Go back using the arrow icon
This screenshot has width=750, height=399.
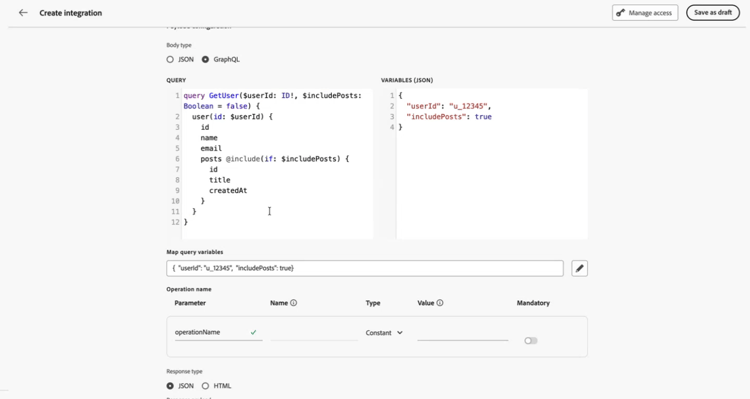[23, 13]
